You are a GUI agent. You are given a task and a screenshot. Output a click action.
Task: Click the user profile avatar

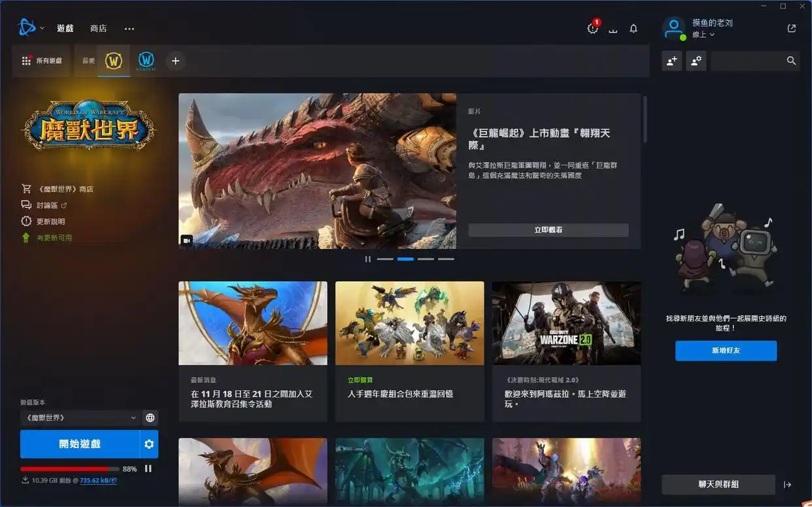pos(673,29)
